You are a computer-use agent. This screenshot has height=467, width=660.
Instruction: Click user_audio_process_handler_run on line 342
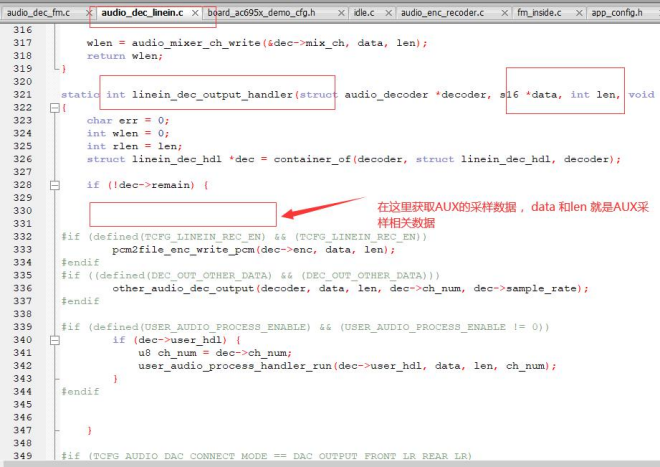(235, 366)
